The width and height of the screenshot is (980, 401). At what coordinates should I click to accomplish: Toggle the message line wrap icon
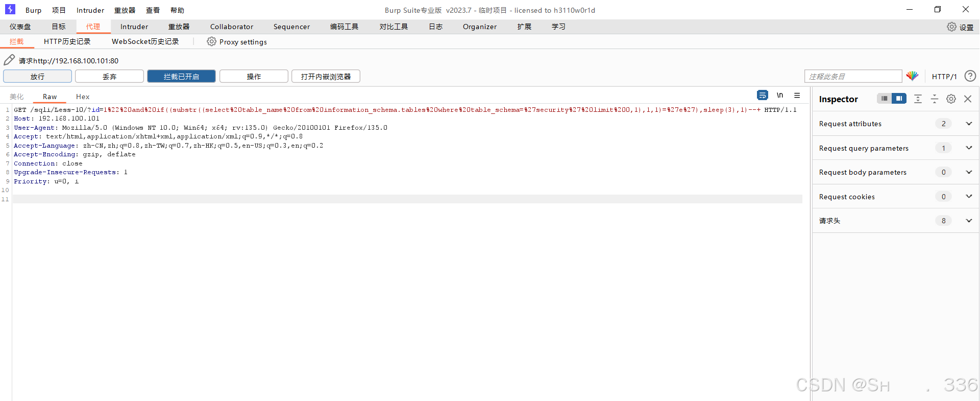click(763, 95)
